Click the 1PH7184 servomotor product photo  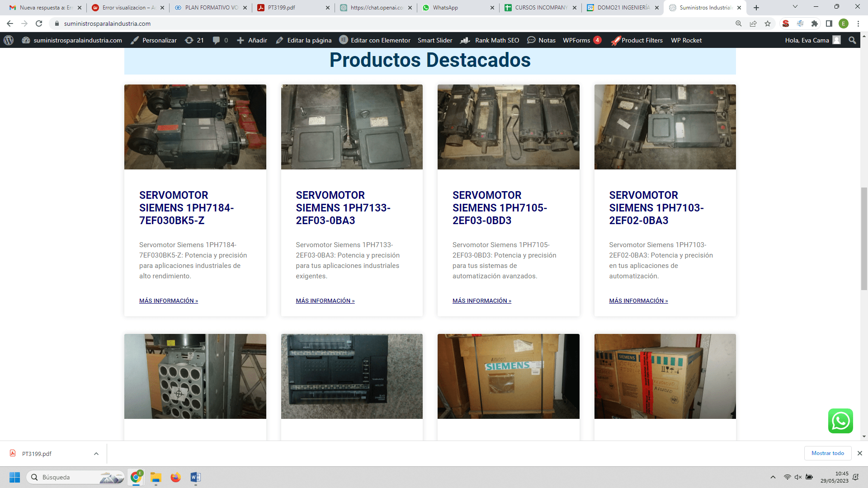[195, 127]
